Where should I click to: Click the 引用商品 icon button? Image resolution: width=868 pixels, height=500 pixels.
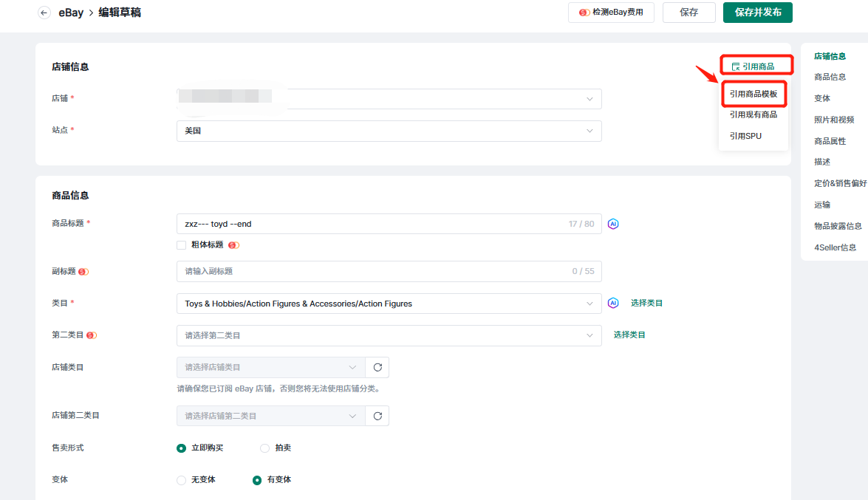pyautogui.click(x=753, y=66)
